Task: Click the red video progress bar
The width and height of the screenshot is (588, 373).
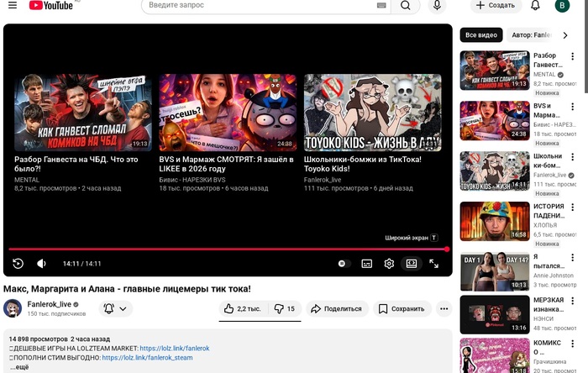Action: pyautogui.click(x=228, y=249)
